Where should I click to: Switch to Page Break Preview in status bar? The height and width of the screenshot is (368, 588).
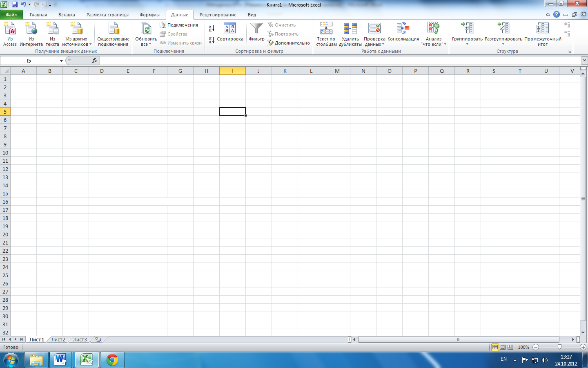(510, 347)
